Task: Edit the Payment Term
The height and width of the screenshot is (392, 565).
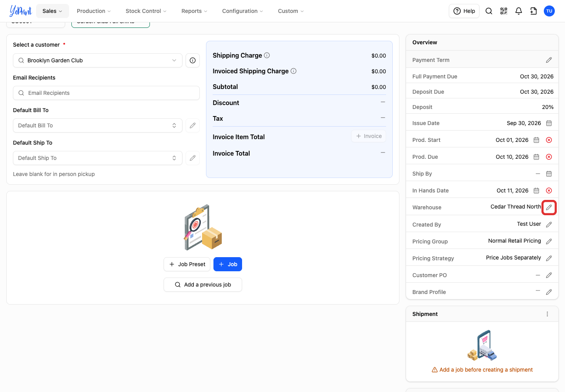Action: coord(549,60)
